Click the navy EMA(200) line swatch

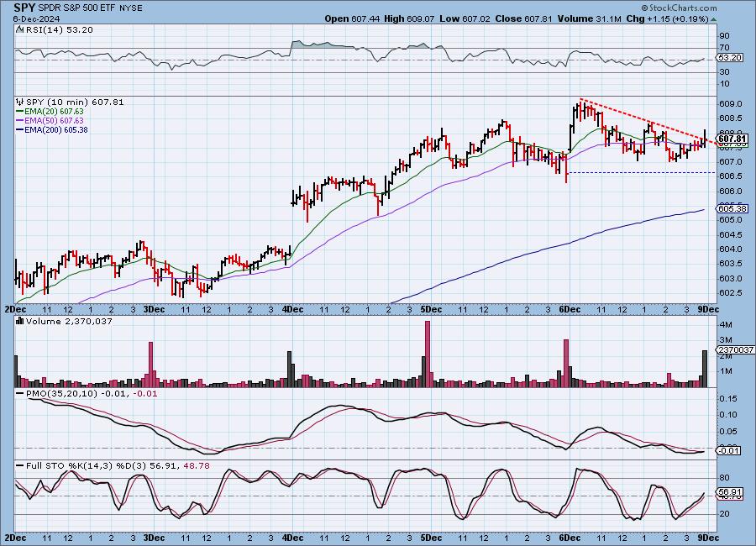click(x=20, y=129)
